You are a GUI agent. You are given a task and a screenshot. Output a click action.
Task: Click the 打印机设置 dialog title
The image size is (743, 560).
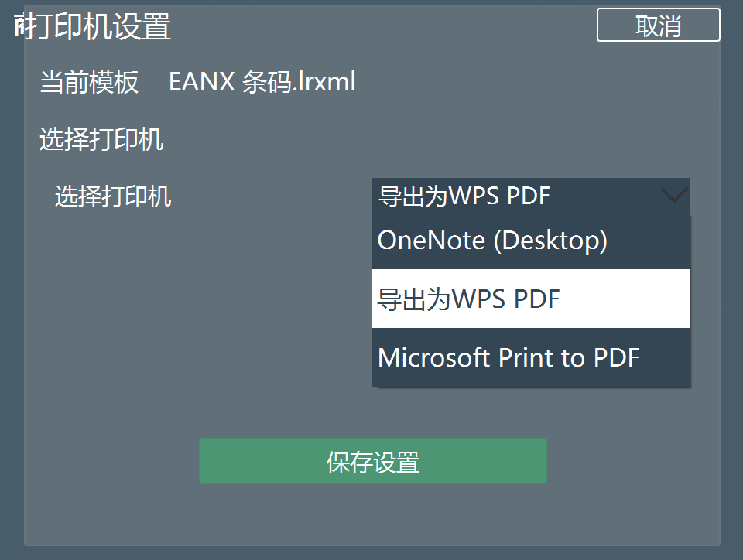coord(92,26)
